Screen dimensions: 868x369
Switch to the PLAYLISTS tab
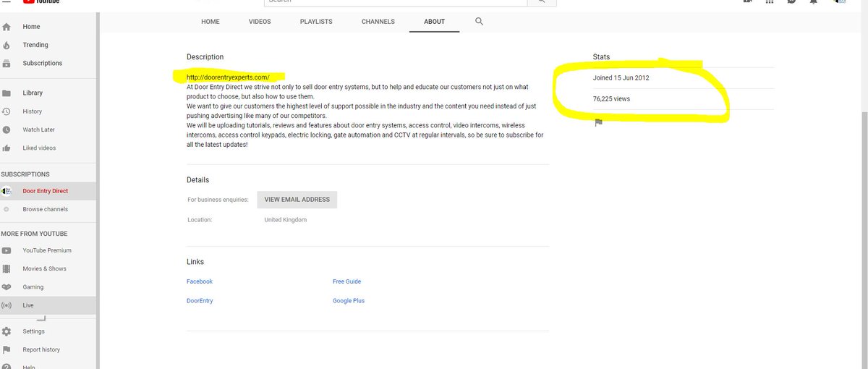(x=316, y=22)
